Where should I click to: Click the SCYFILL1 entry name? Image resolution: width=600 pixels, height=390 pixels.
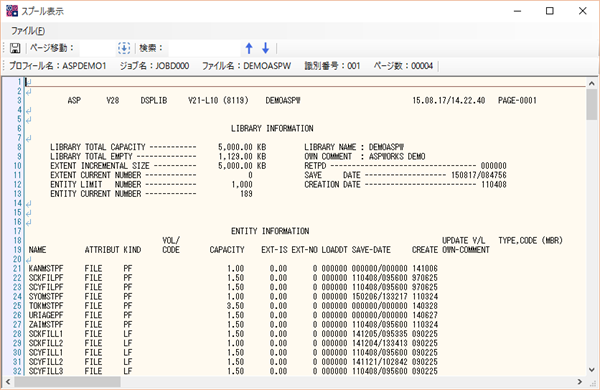(x=46, y=352)
